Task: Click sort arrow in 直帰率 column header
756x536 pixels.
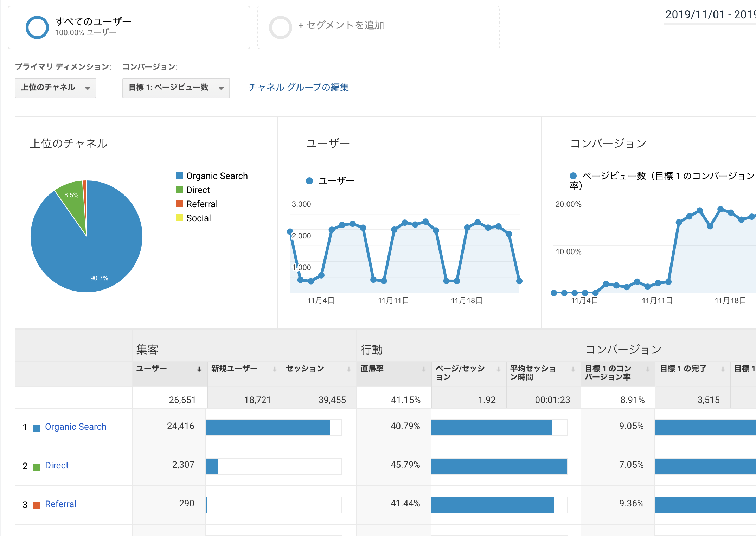Action: (x=424, y=369)
